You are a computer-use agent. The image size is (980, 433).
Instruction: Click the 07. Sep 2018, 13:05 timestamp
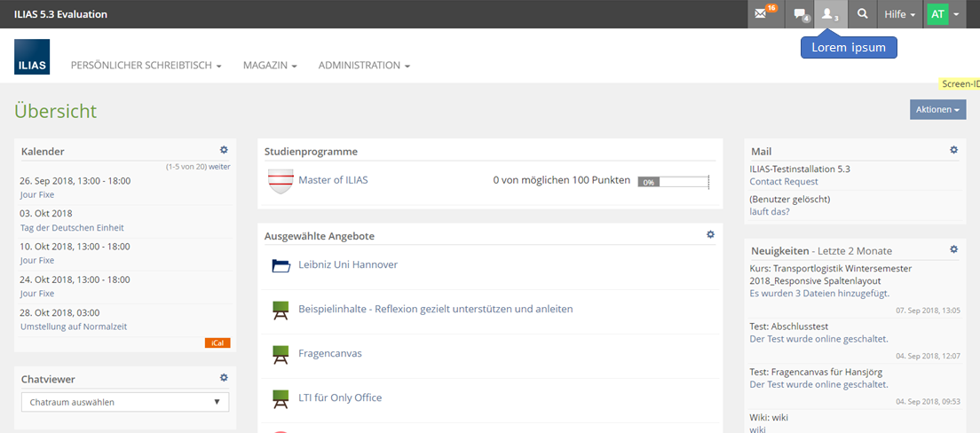click(929, 310)
